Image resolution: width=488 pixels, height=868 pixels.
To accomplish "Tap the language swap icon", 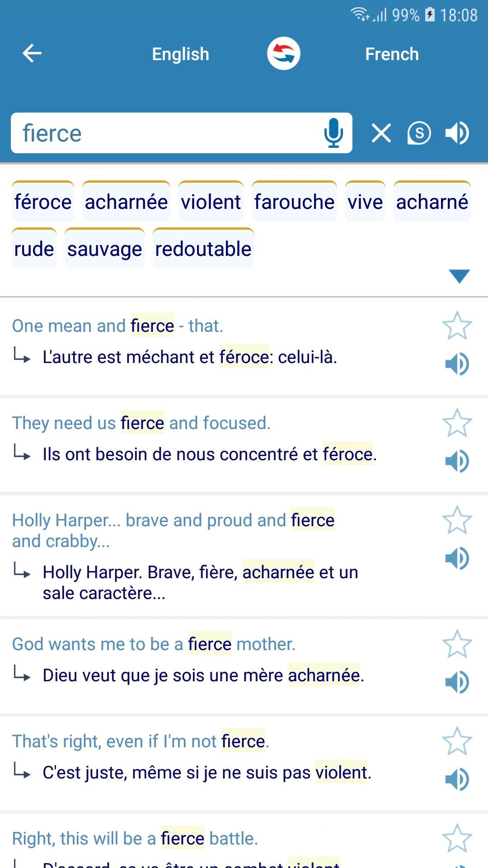I will tap(283, 53).
